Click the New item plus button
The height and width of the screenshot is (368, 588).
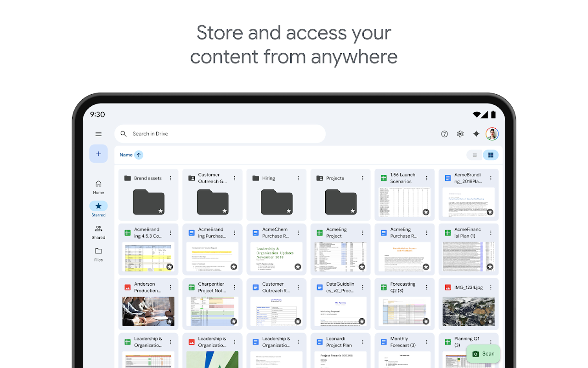pyautogui.click(x=98, y=154)
